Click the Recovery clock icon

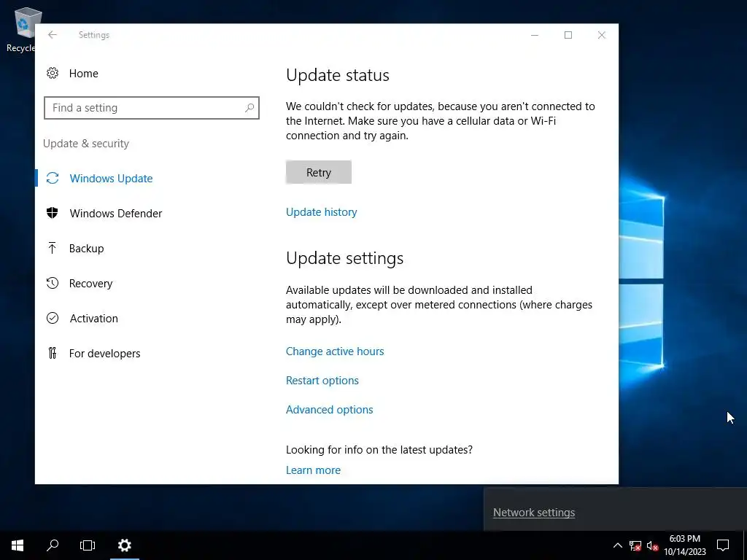click(x=53, y=284)
